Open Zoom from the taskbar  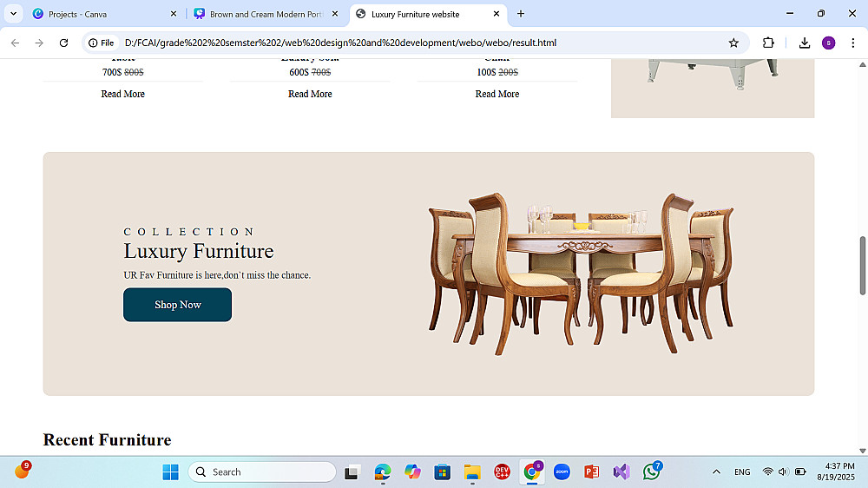(562, 472)
